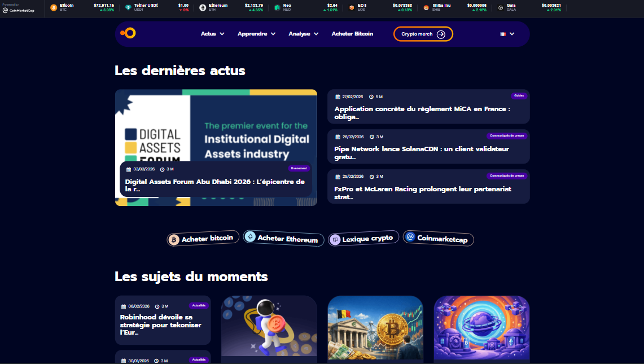Screen dimensions: 644x364
Task: Click the CoinMarketCap logo in top-left
Action: point(18,10)
